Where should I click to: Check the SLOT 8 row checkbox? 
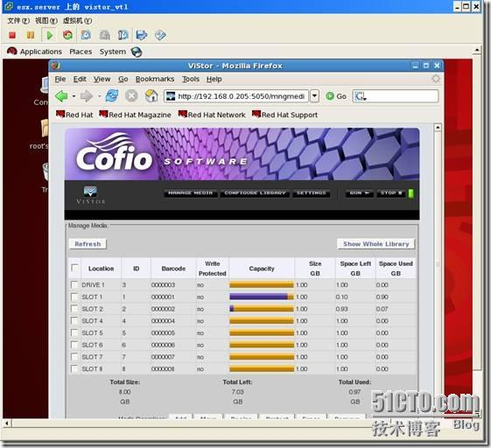point(74,368)
